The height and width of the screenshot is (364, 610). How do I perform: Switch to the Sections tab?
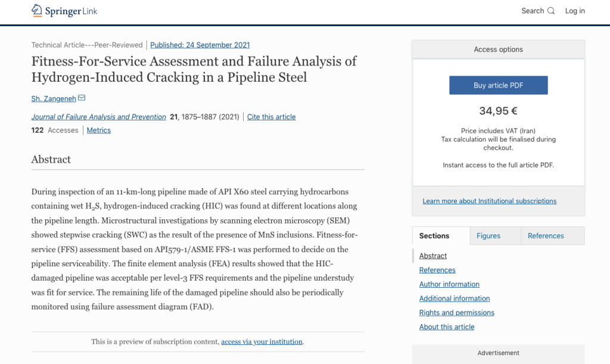[x=434, y=236]
